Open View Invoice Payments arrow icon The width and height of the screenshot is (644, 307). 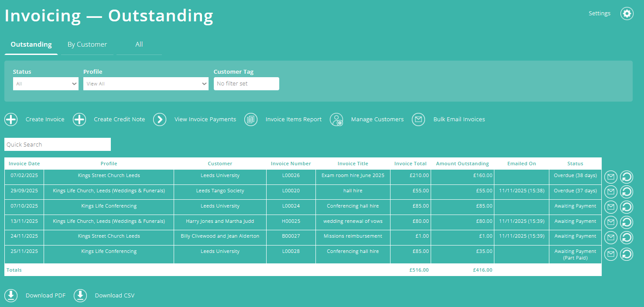click(x=160, y=119)
